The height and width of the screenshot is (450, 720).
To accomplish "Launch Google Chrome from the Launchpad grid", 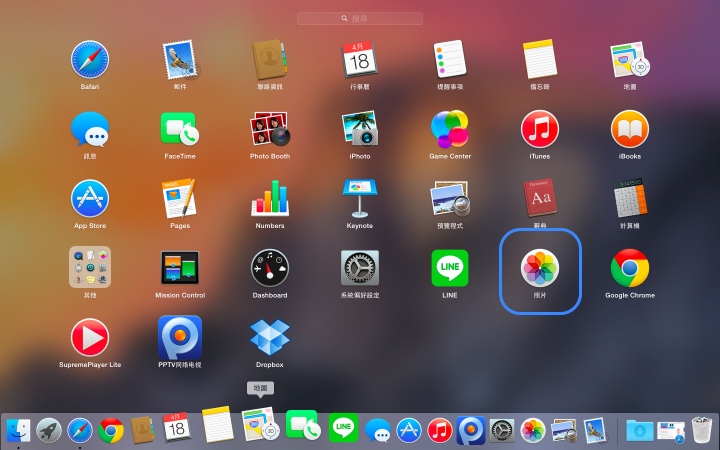I will (x=630, y=268).
